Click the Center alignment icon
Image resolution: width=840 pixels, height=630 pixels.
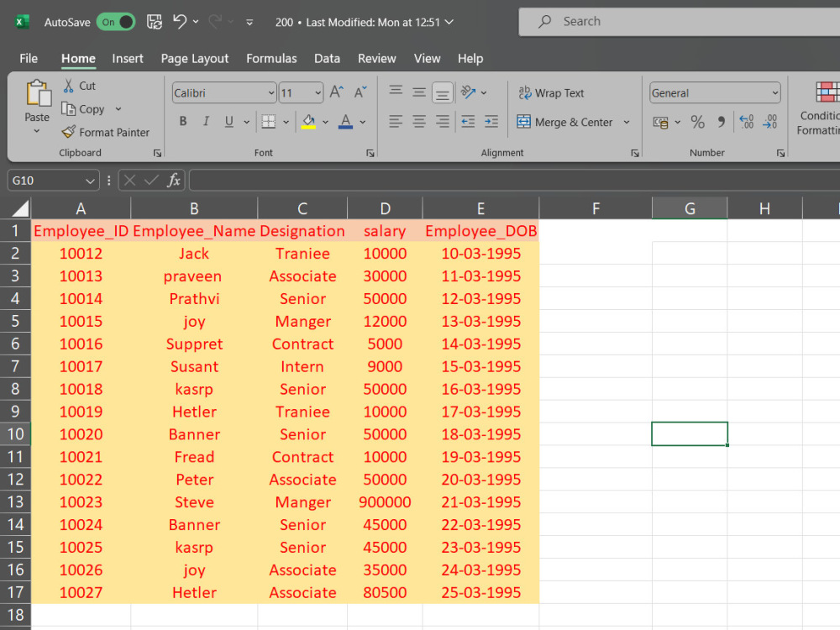pos(419,122)
